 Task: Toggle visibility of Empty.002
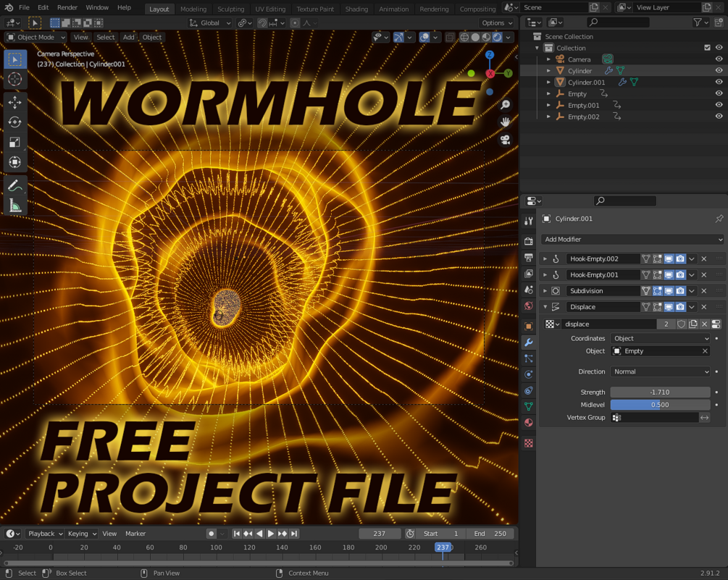719,117
